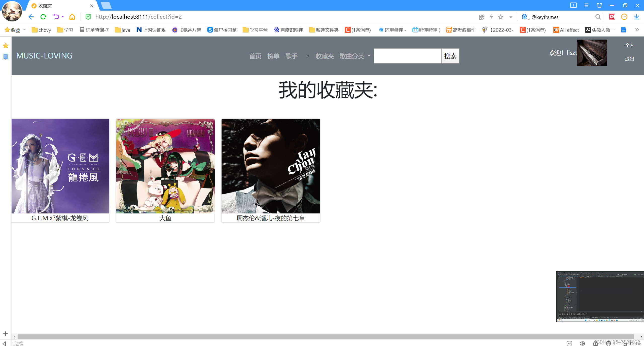Click the site search input field

(x=407, y=56)
